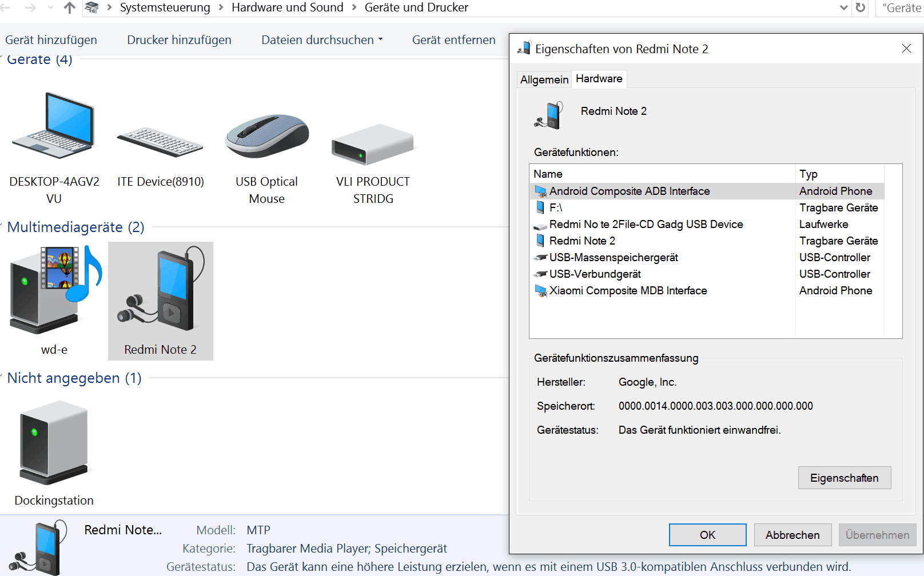Click the Übernehmen button
The width and height of the screenshot is (924, 576).
tap(877, 535)
